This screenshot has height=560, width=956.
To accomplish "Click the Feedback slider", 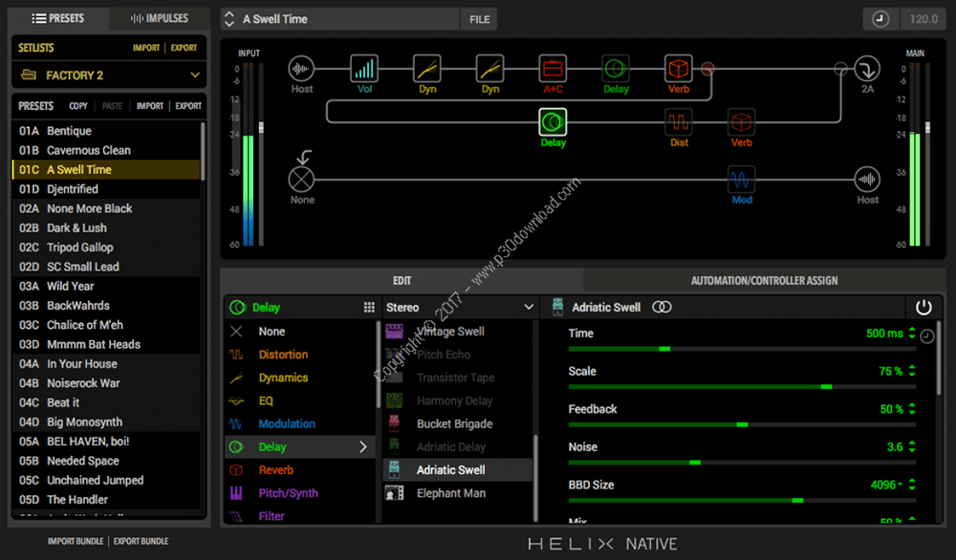I will 742,424.
